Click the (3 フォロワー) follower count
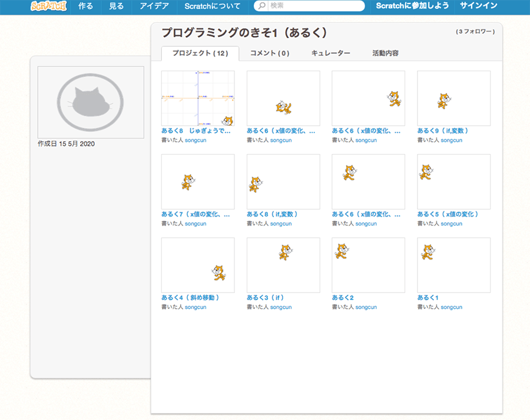Screen dimensions: 530x420 [475, 31]
